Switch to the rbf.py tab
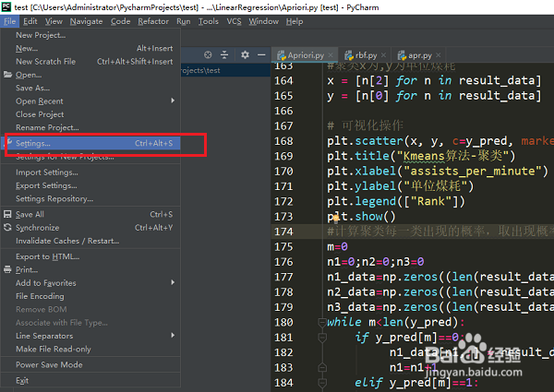Viewport: 554px width, 392px height. (366, 55)
